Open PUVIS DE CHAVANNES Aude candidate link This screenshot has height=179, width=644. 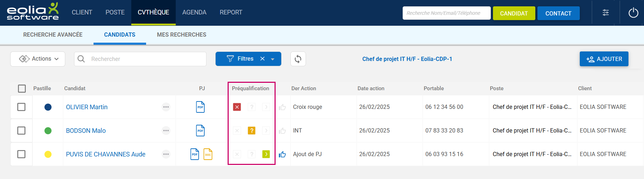pyautogui.click(x=106, y=154)
